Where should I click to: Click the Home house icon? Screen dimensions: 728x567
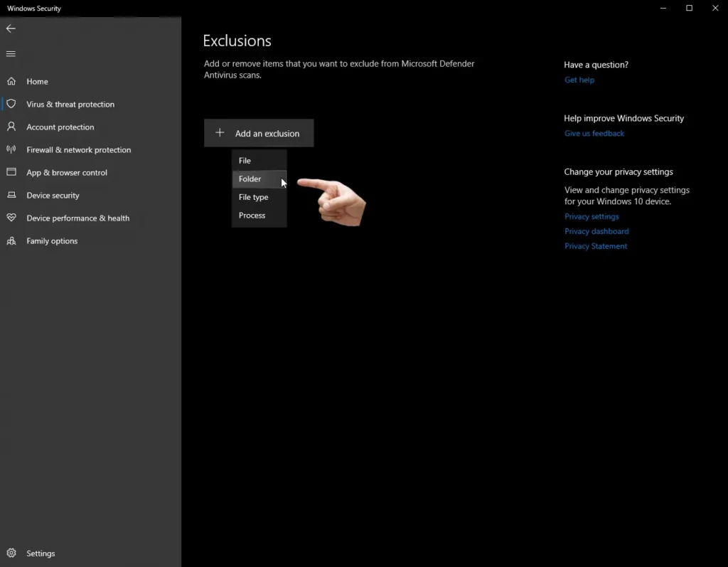(11, 81)
